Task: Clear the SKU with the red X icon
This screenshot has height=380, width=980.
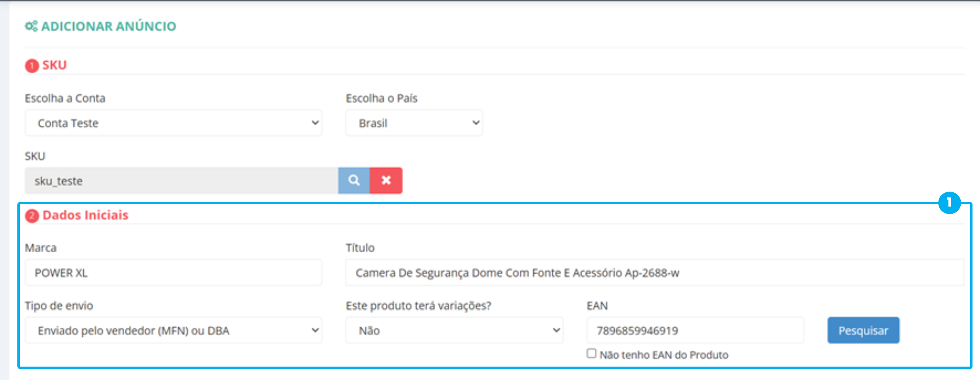Action: tap(386, 181)
